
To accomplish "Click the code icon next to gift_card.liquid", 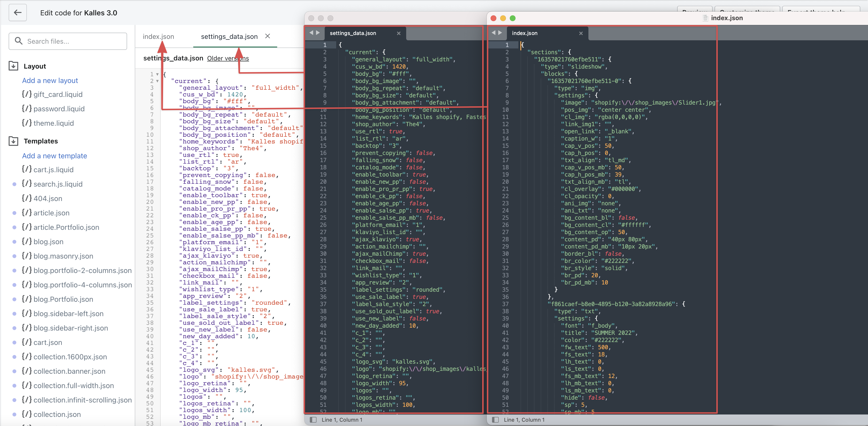I will [27, 94].
